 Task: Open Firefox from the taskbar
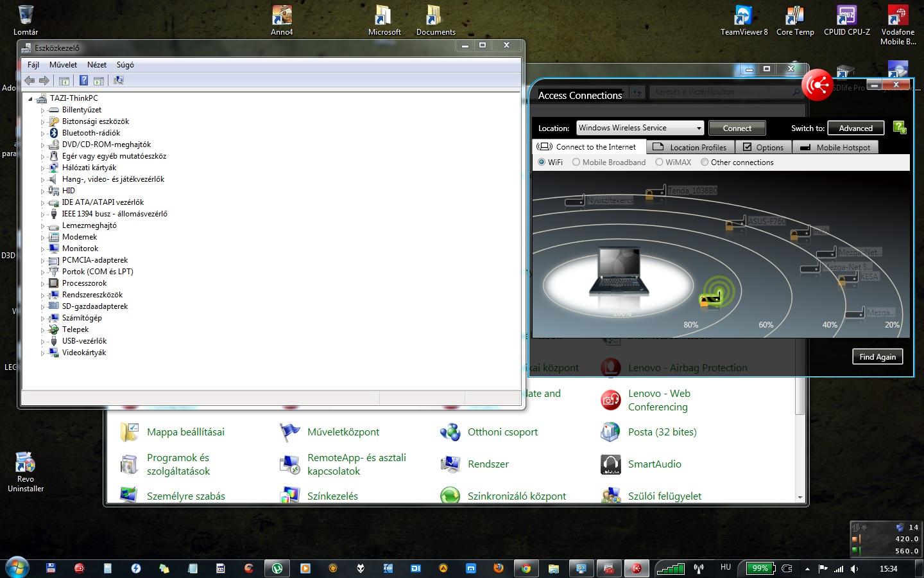[x=499, y=568]
